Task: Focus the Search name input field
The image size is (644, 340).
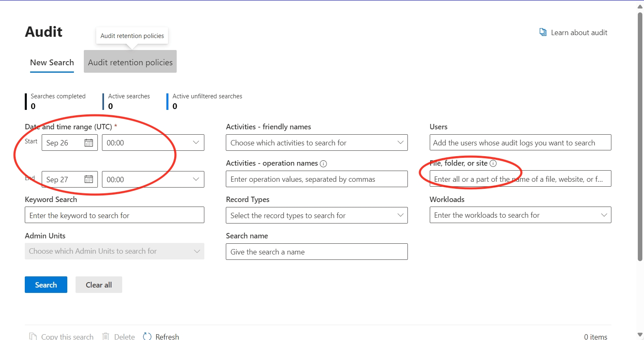Action: coord(317,252)
